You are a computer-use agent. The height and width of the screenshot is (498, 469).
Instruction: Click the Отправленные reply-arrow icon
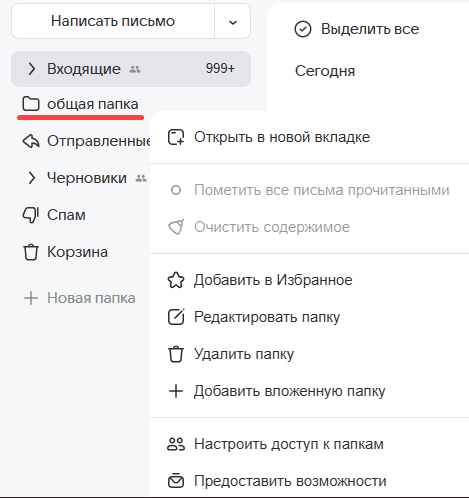pos(31,141)
